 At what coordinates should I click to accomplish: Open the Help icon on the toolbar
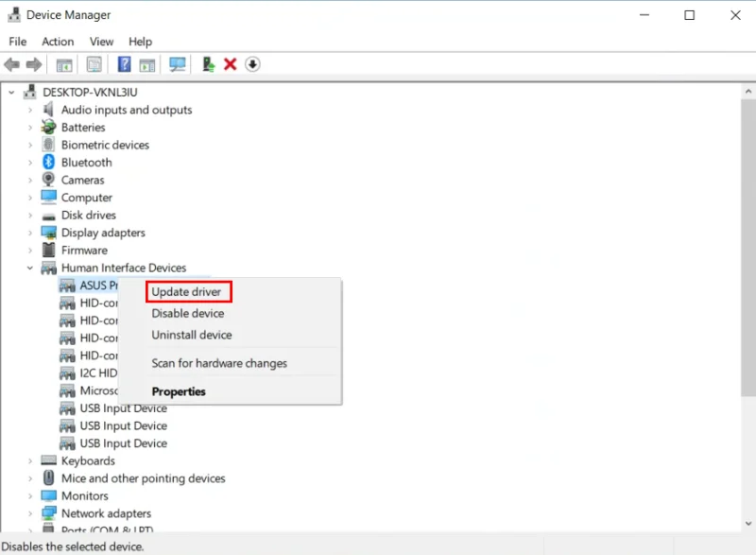tap(124, 64)
